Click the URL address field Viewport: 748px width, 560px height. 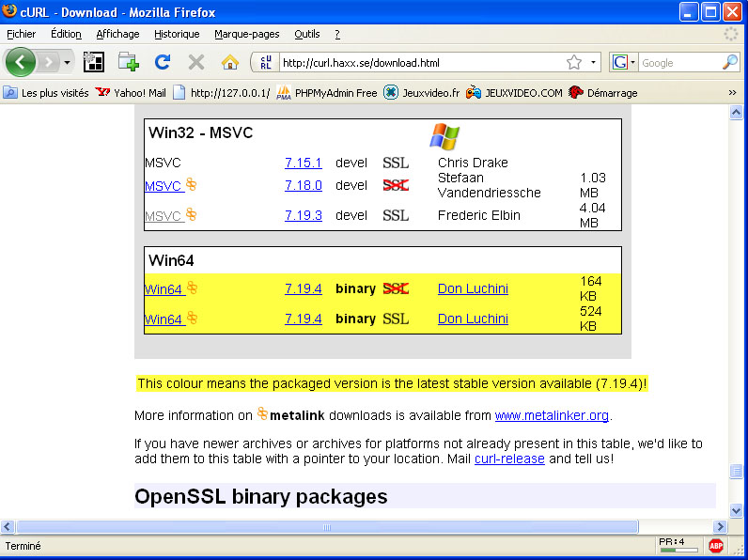tap(422, 63)
